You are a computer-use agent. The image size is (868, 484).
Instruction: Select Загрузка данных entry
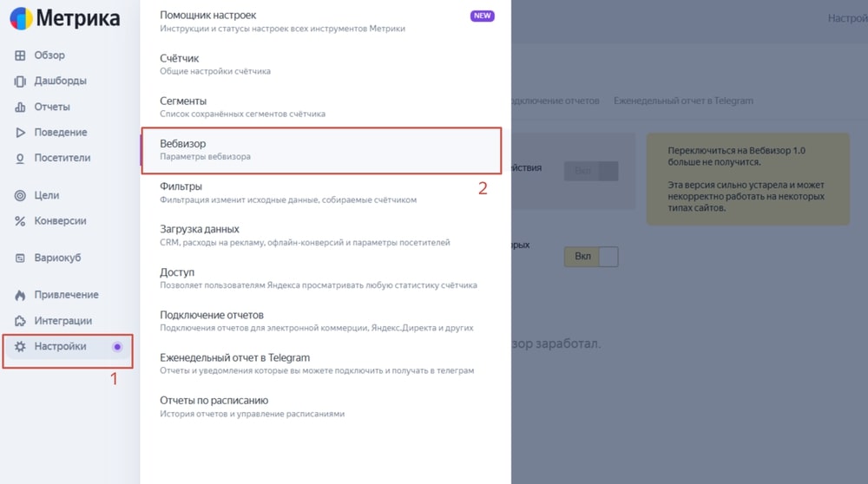click(325, 235)
